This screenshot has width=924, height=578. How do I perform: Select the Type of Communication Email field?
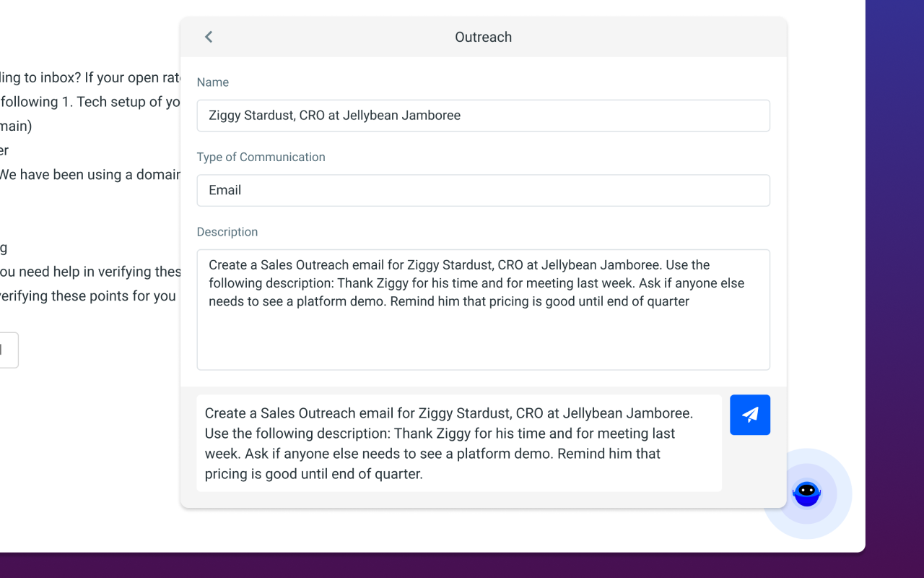click(484, 191)
